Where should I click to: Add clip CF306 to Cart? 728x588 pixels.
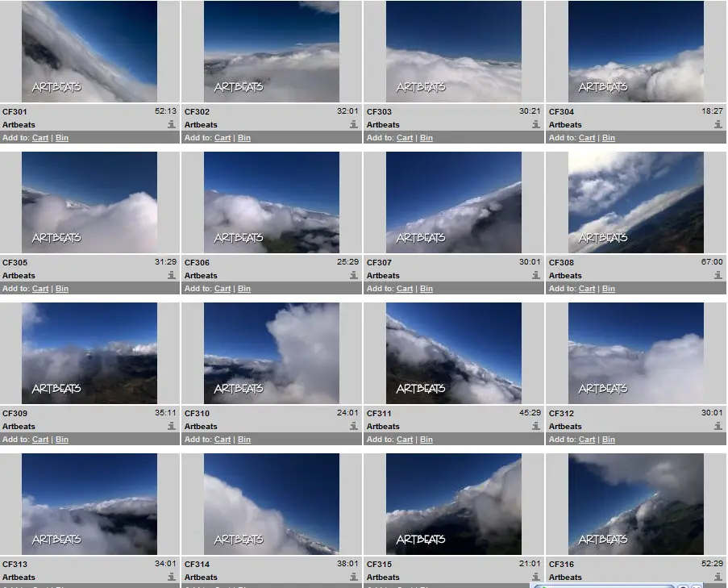(x=223, y=289)
